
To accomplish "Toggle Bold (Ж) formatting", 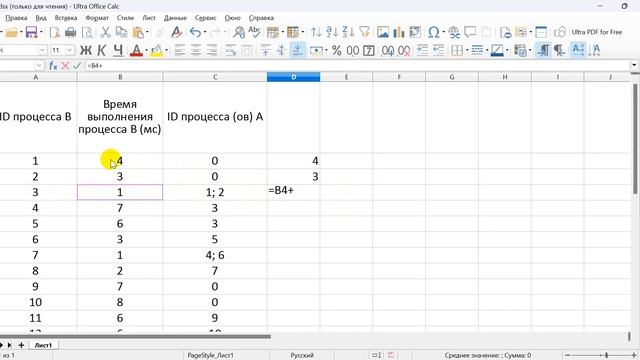I will point(85,50).
